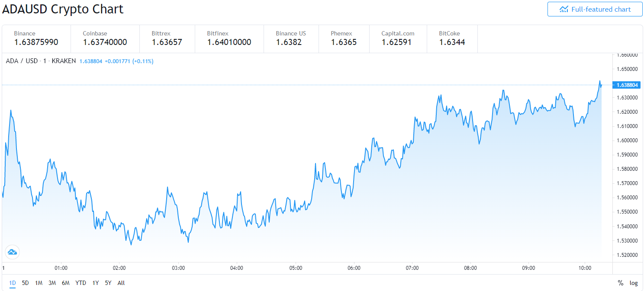The height and width of the screenshot is (291, 644).
Task: Select the 1Y time range
Action: pyautogui.click(x=95, y=283)
